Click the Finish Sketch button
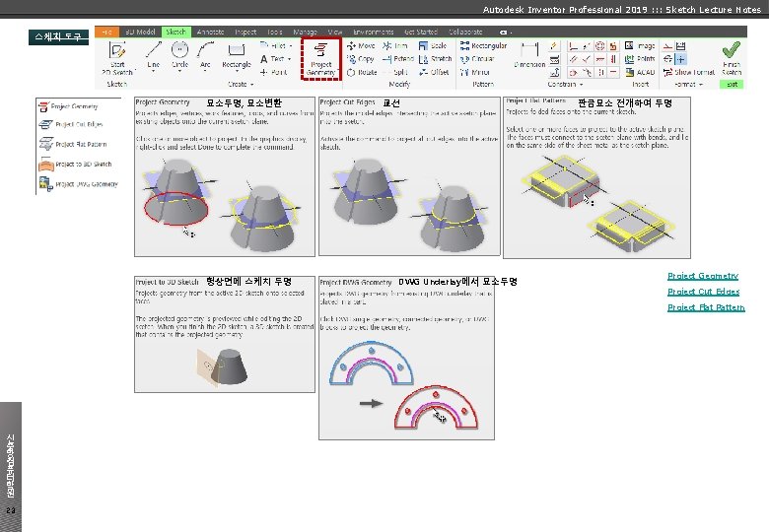 732,59
